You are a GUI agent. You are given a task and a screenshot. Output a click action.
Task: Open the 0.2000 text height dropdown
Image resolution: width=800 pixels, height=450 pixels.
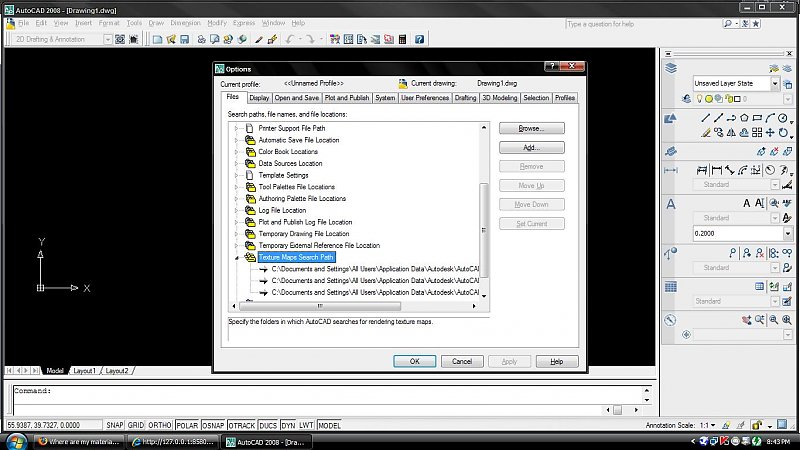click(787, 234)
